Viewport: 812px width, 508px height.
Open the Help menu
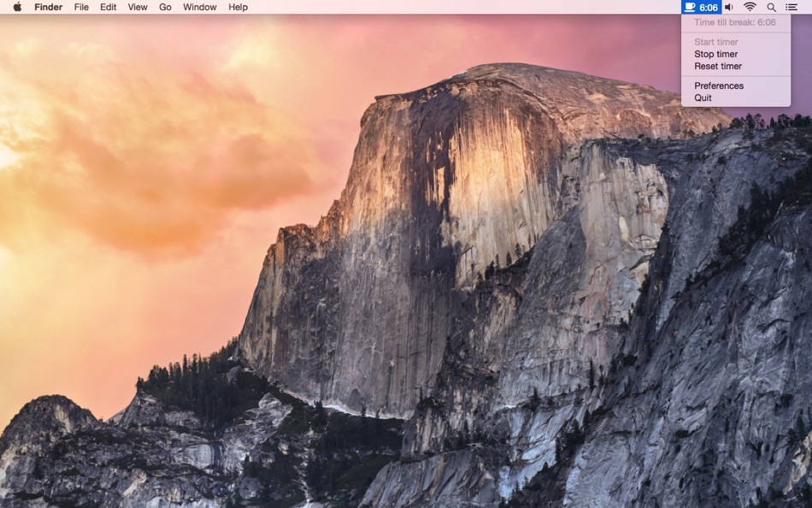pos(238,7)
